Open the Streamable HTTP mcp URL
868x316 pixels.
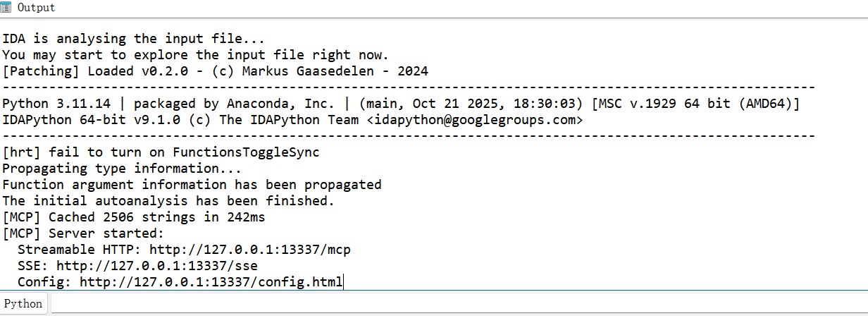[249, 250]
